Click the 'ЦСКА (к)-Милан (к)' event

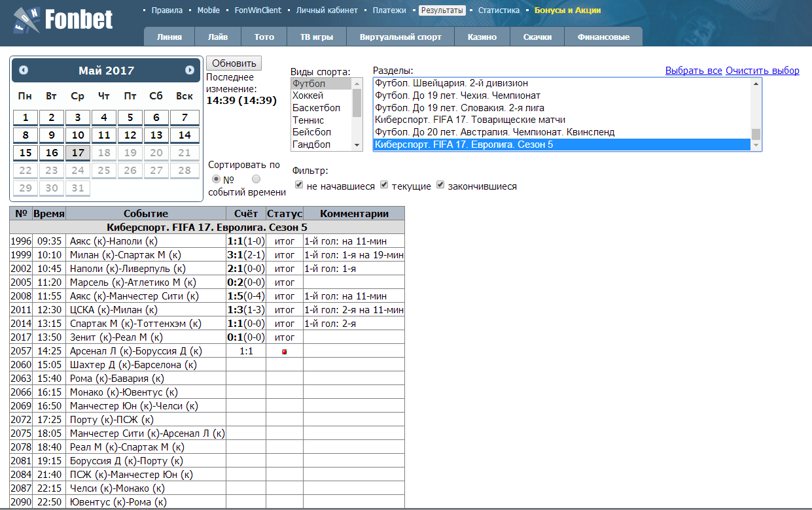[114, 310]
